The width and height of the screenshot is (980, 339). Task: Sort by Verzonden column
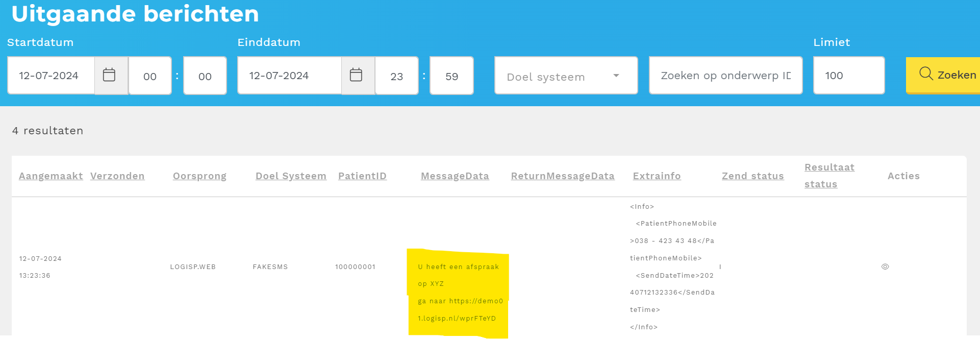[117, 176]
